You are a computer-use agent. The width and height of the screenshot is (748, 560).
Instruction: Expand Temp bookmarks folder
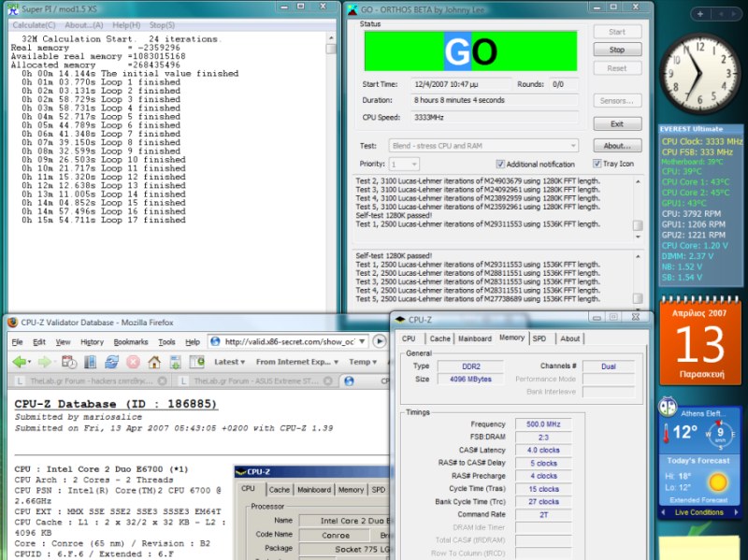363,362
